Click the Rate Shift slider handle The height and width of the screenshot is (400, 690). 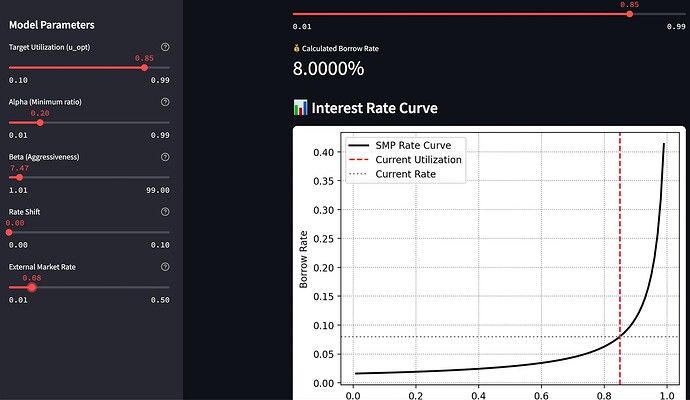pyautogui.click(x=9, y=232)
